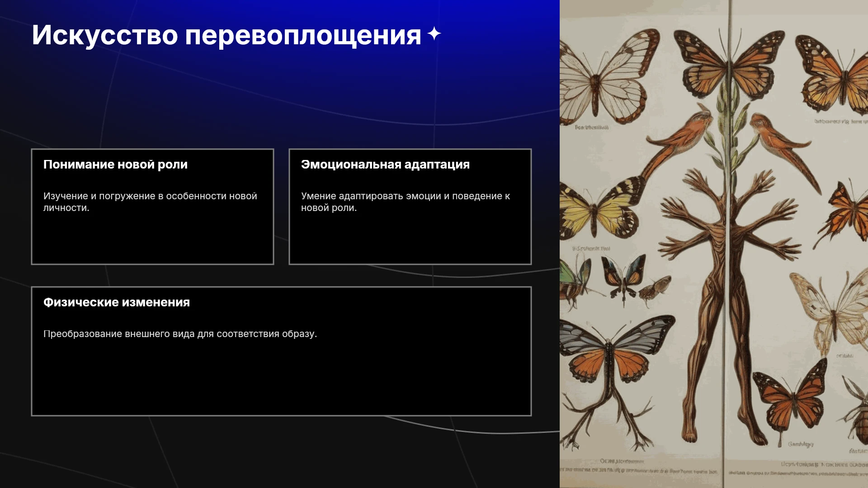This screenshot has width=868, height=488.
Task: Select text "Изучение и погружение в особенности новой личности"
Action: 150,202
